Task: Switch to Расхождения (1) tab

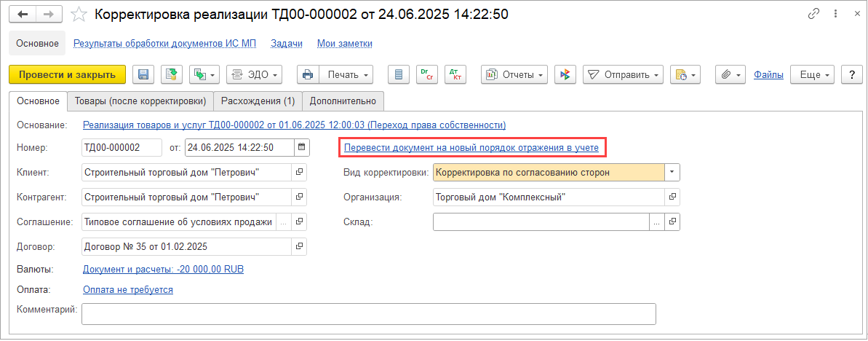Action: [x=258, y=101]
